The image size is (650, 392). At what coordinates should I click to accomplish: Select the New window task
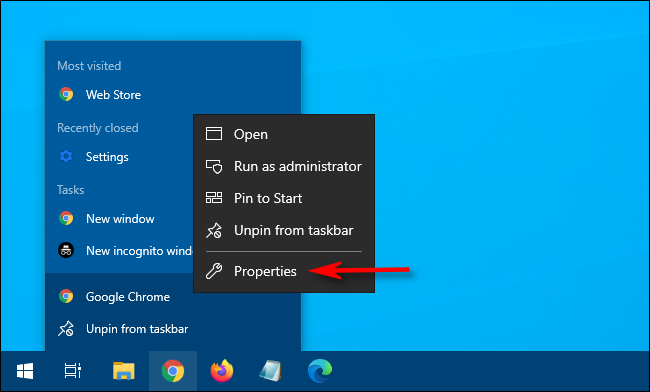119,218
